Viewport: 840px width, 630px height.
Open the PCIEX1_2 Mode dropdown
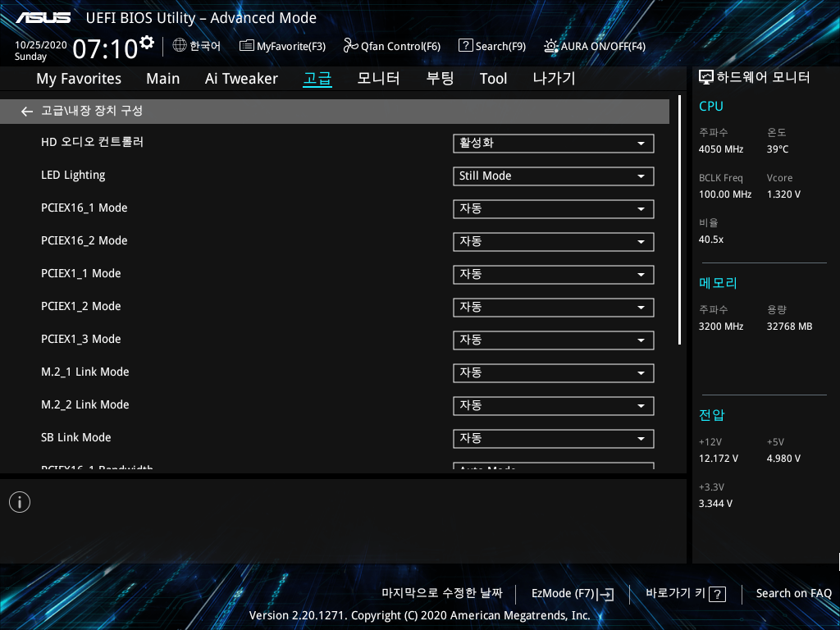[554, 308]
